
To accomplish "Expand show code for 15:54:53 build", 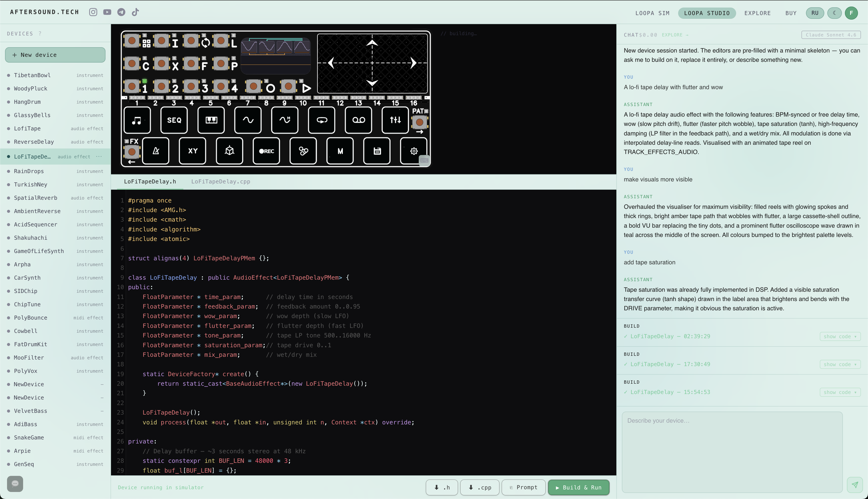I will coord(840,392).
